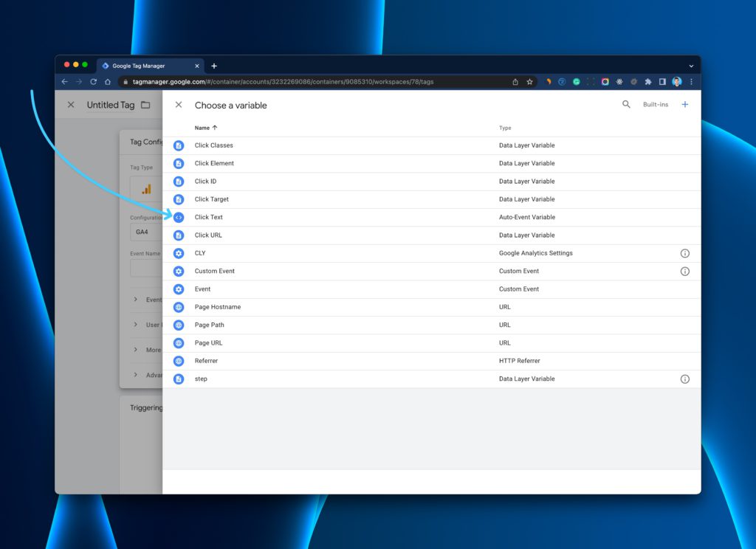Select Click Target variable name
This screenshot has height=549, width=756.
(x=212, y=199)
